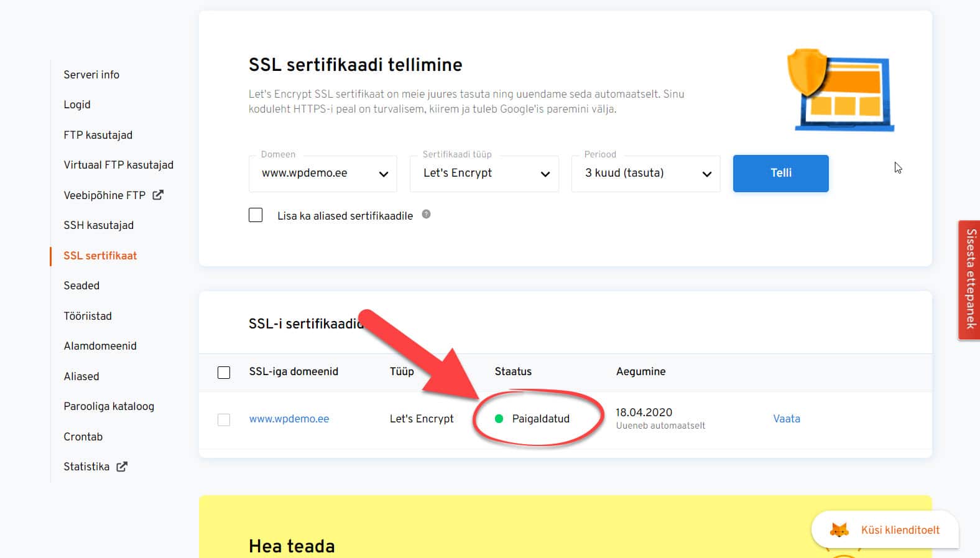Image resolution: width=980 pixels, height=558 pixels.
Task: Click the Paigaldatud status text
Action: [x=541, y=419]
